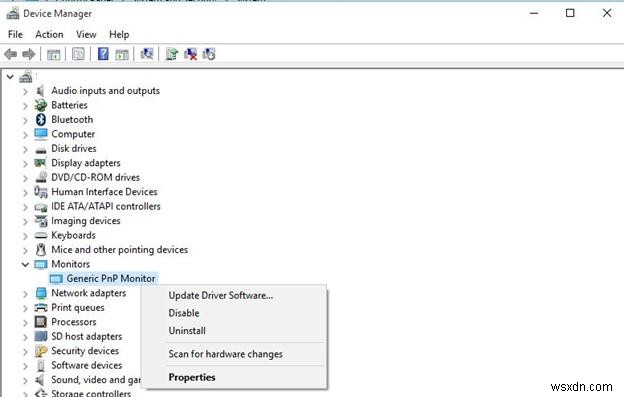Screen dimensions: 624x397
Task: Click the Network adapters icon
Action: coord(41,293)
